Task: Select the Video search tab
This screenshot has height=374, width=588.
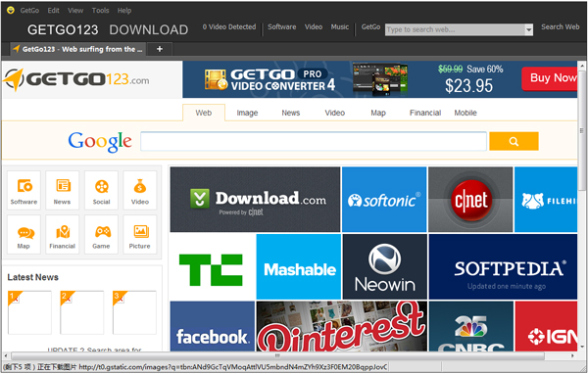Action: point(334,113)
